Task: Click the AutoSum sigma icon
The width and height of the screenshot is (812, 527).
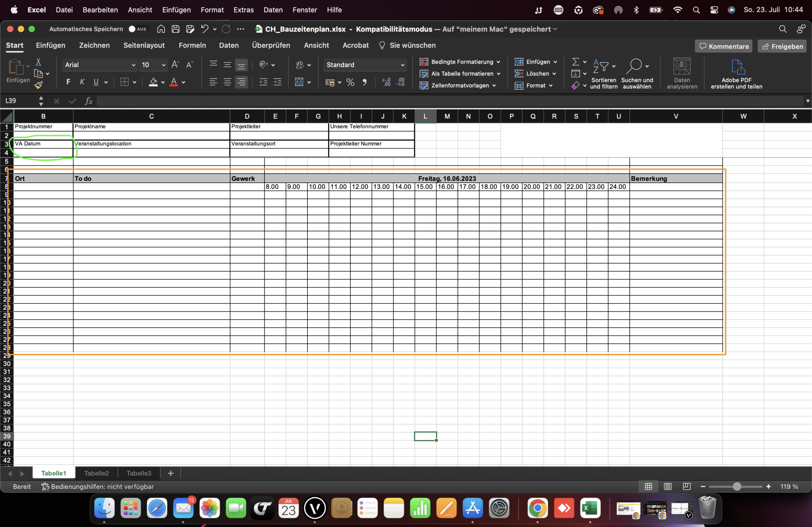Action: coord(575,62)
